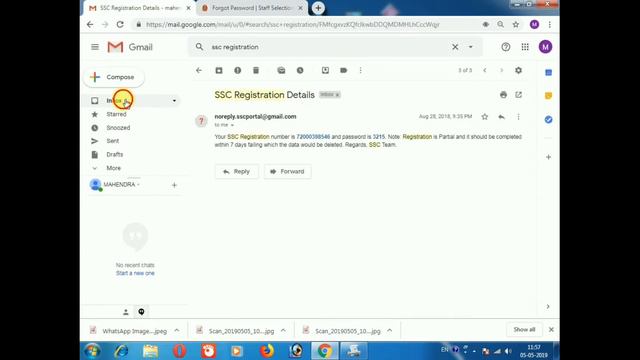Open Gmail support help icon
The height and width of the screenshot is (360, 640).
coord(506,47)
